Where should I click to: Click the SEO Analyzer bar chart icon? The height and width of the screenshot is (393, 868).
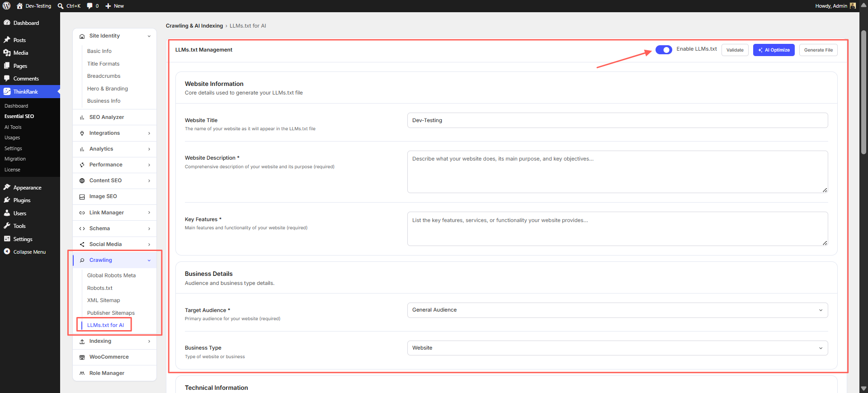[82, 118]
